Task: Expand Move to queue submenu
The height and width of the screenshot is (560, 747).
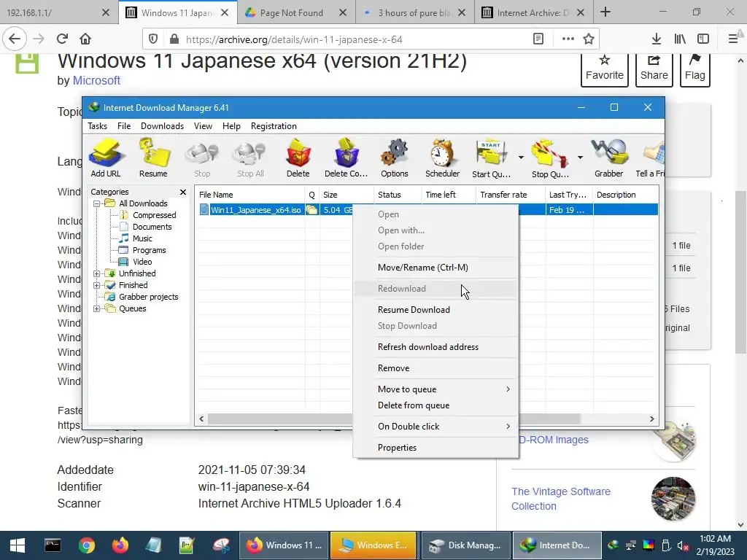Action: pos(436,389)
